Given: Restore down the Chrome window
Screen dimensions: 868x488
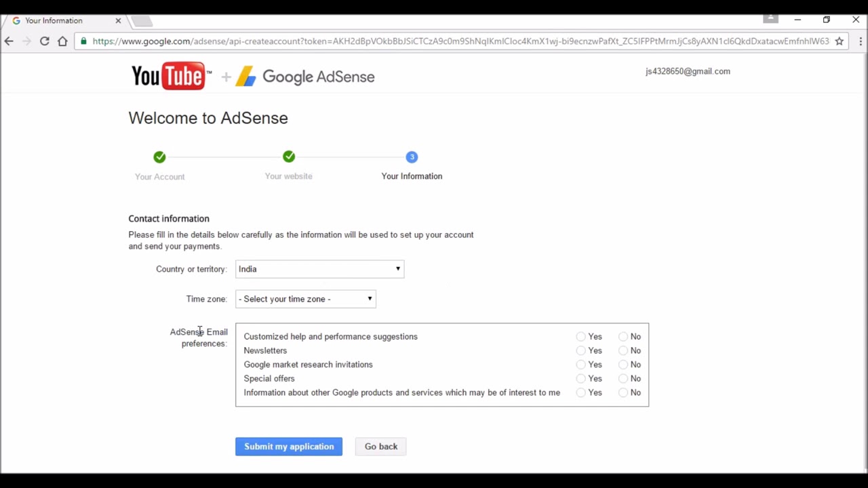Looking at the screenshot, I should [x=827, y=20].
